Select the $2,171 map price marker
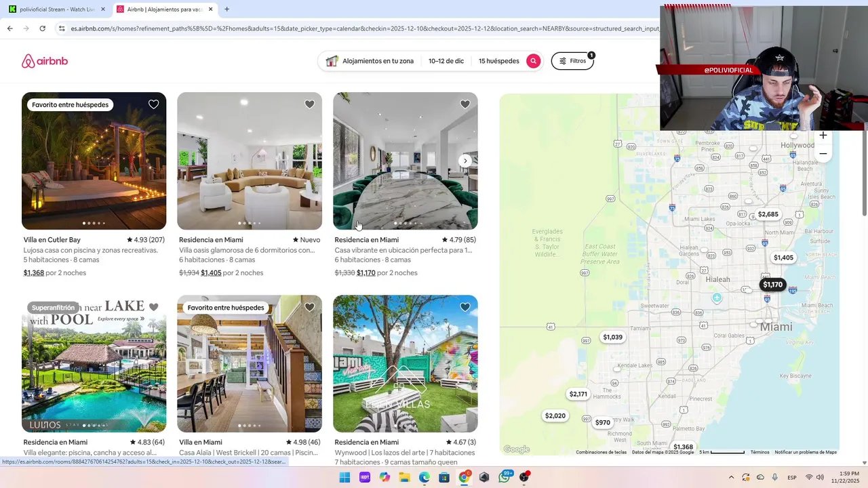 pyautogui.click(x=578, y=394)
